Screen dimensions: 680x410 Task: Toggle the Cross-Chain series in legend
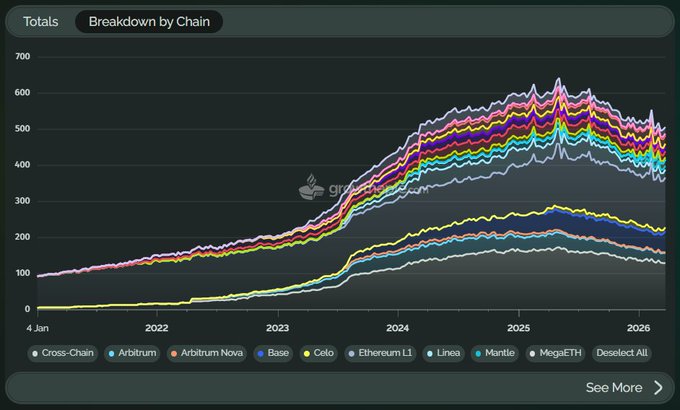pos(62,353)
